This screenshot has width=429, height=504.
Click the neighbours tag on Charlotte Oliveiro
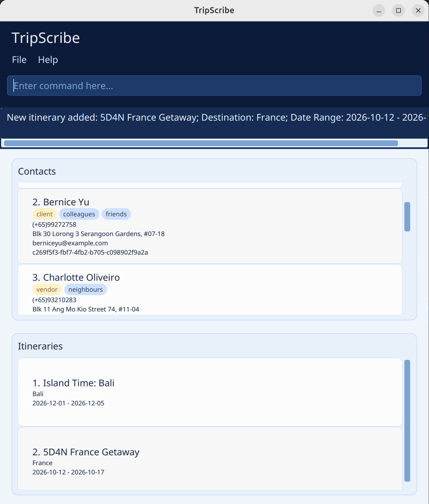(x=85, y=290)
